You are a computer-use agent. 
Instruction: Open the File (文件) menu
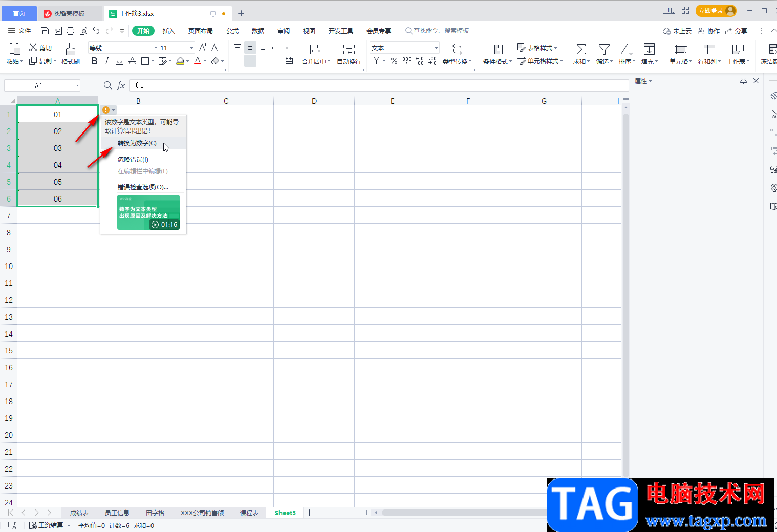[19, 31]
